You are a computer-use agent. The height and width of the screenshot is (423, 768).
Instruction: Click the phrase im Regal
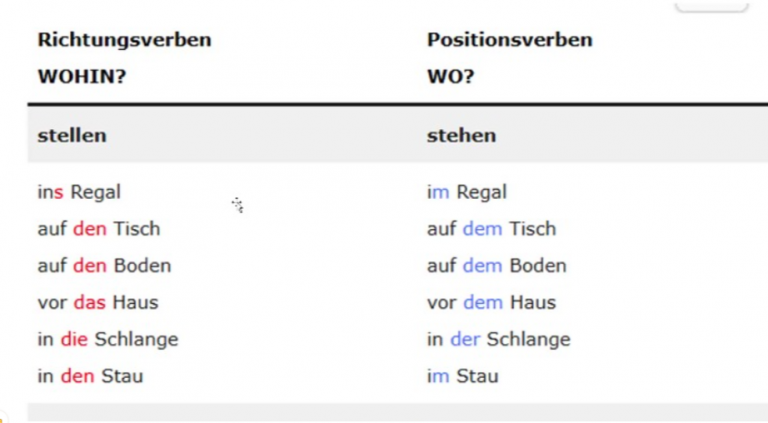tap(467, 192)
